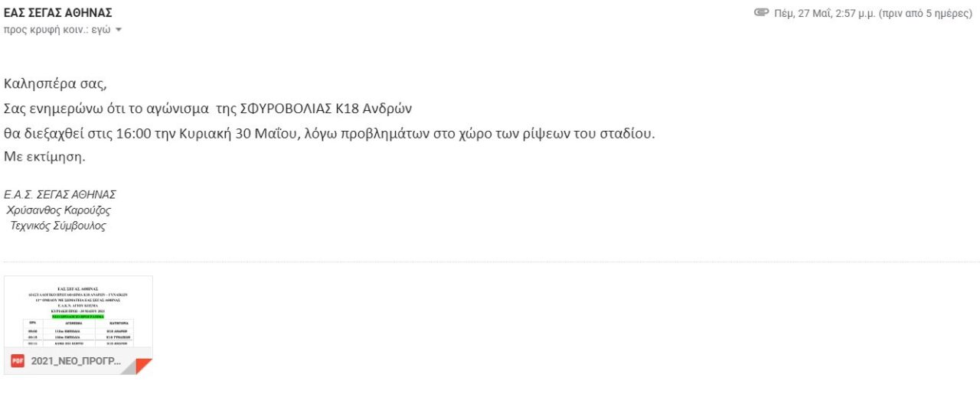Image resolution: width=980 pixels, height=413 pixels.
Task: Expand recipient details arrow beside εγώ
Action: pyautogui.click(x=118, y=31)
